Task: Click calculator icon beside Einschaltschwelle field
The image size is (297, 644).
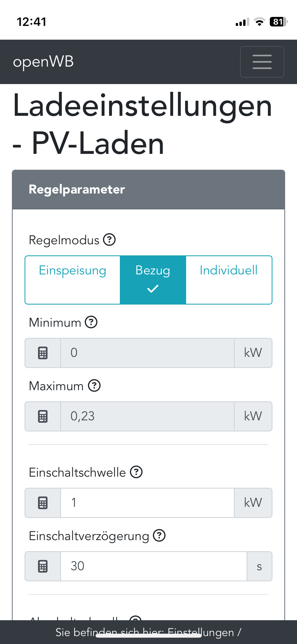Action: click(43, 503)
